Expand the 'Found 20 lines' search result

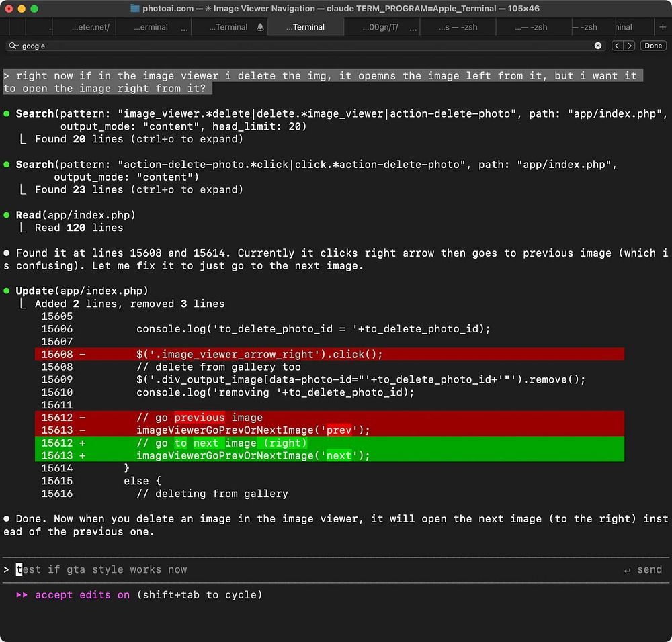pyautogui.click(x=139, y=139)
